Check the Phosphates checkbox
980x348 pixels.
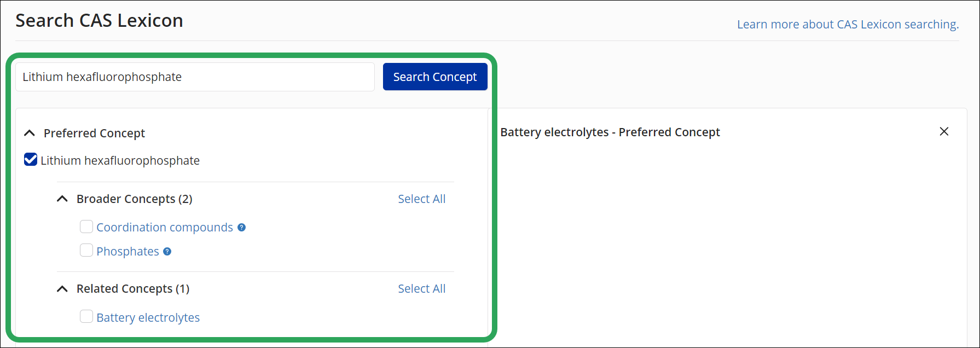(x=86, y=251)
